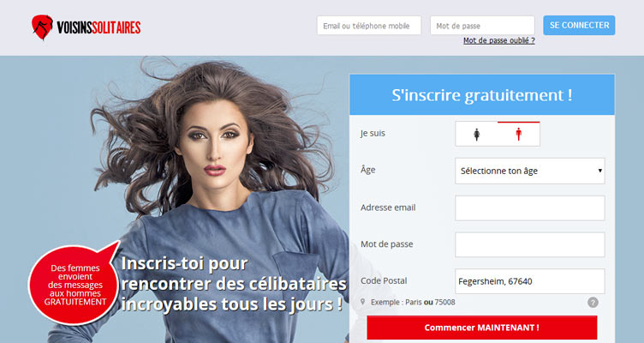Select the red male gender icon
The width and height of the screenshot is (644, 343).
click(x=519, y=134)
